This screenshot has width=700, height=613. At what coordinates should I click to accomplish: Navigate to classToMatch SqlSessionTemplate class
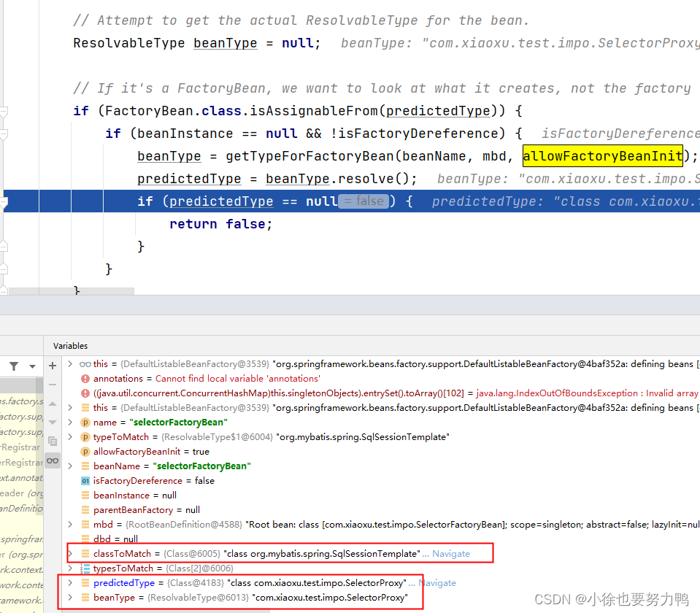tap(451, 554)
